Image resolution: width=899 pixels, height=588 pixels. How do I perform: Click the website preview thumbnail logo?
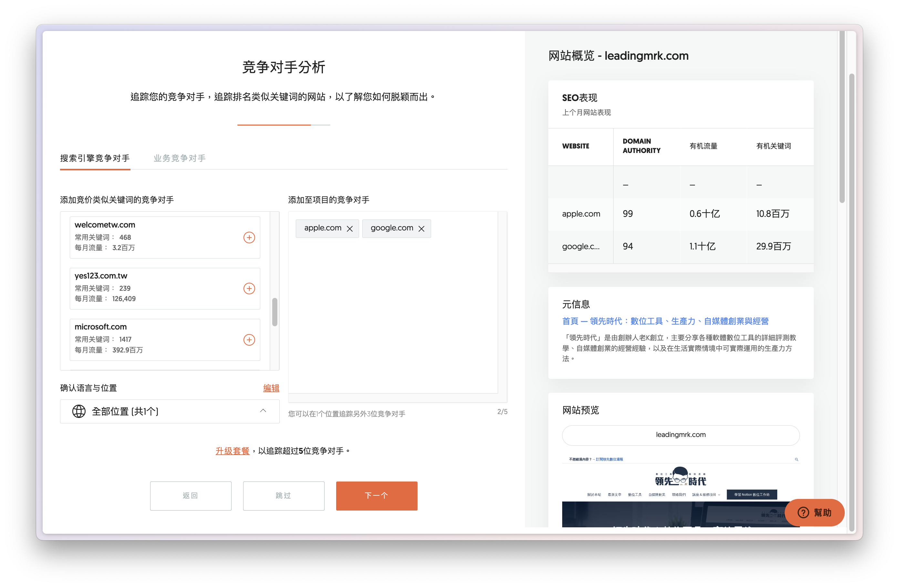pyautogui.click(x=680, y=477)
